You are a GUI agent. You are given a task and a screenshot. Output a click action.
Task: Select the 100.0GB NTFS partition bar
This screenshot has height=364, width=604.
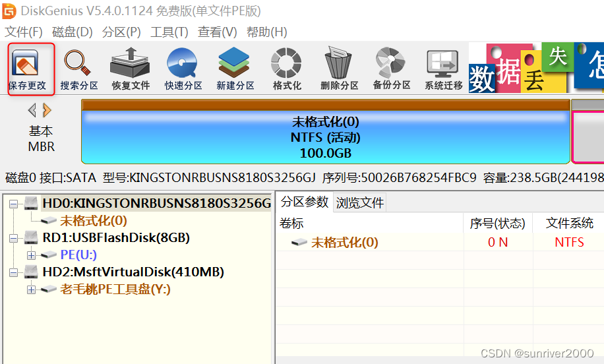tap(326, 132)
